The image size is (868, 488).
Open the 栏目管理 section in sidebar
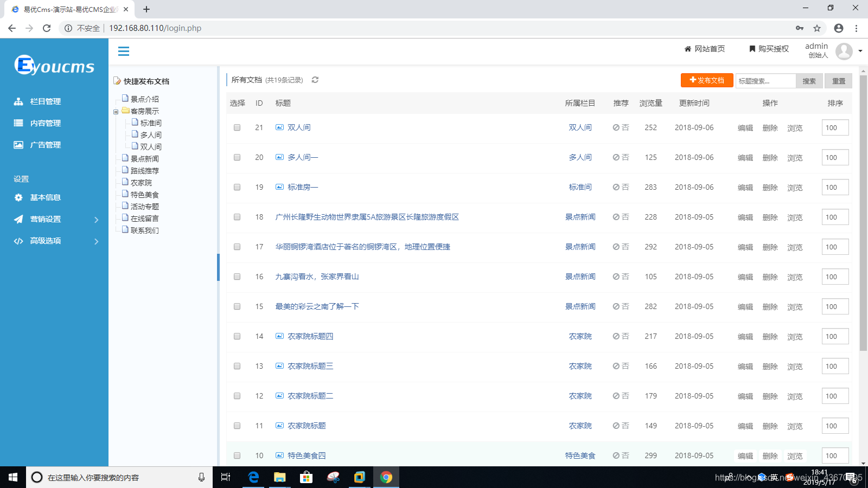pyautogui.click(x=44, y=101)
